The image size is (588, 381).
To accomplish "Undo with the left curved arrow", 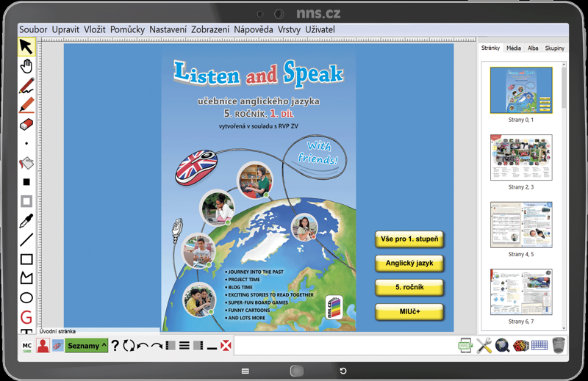I will point(143,346).
